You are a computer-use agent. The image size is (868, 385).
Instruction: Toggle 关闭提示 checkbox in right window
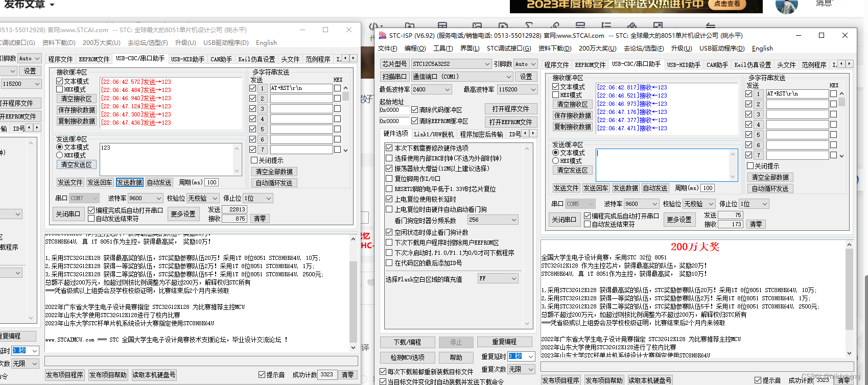pos(750,166)
